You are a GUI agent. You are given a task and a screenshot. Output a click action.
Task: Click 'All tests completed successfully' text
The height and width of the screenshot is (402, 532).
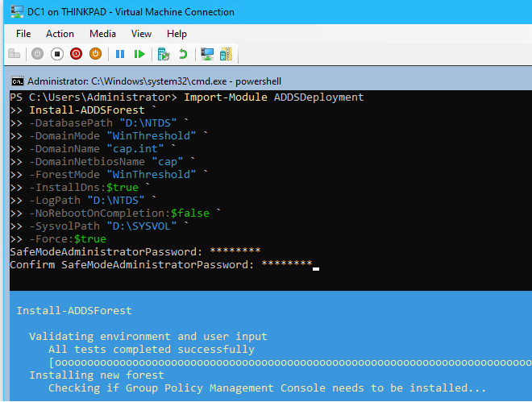tap(152, 350)
